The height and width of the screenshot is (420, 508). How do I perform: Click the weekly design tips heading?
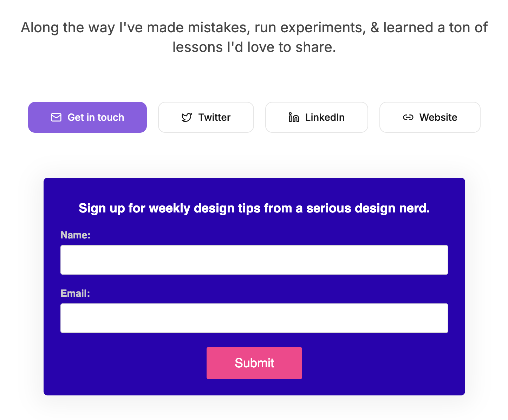[x=254, y=208]
